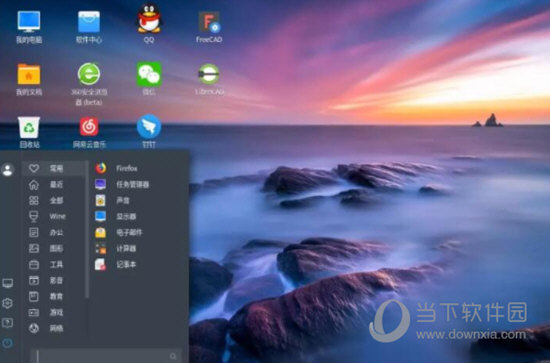
Task: Click the power button in start menu
Action: coord(7,342)
